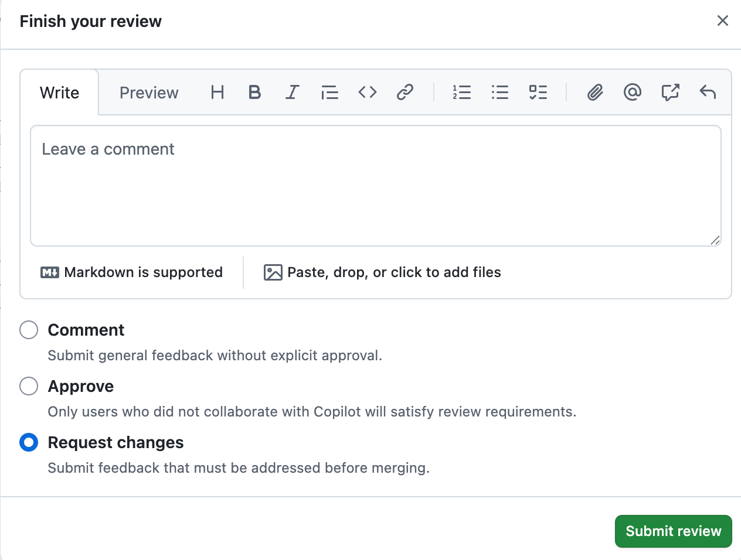Reference an issue or pull request
The width and height of the screenshot is (741, 560).
[x=670, y=93]
